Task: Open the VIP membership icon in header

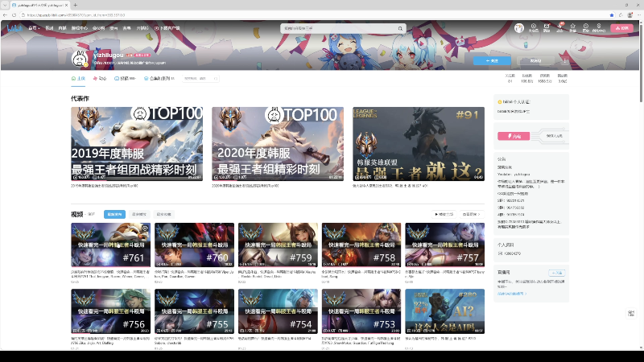Action: click(533, 28)
